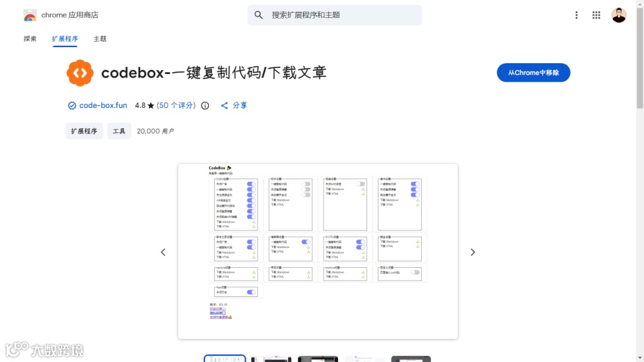
Task: Click the 分享 share link
Action: click(234, 106)
